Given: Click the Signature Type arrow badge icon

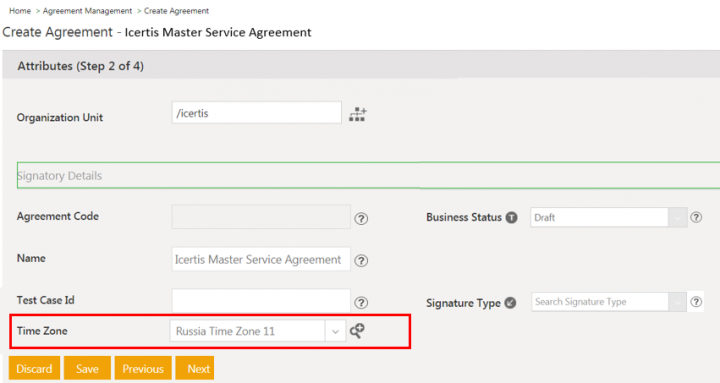Looking at the screenshot, I should 510,303.
